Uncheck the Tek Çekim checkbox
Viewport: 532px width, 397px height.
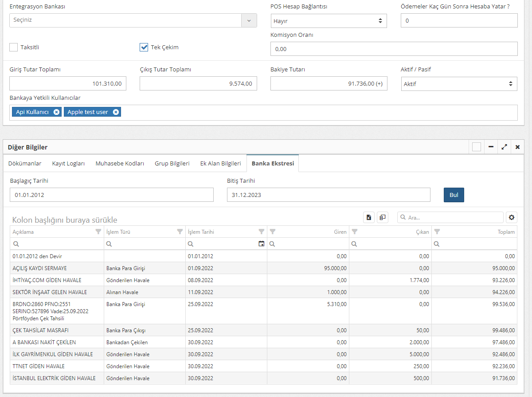coord(144,47)
